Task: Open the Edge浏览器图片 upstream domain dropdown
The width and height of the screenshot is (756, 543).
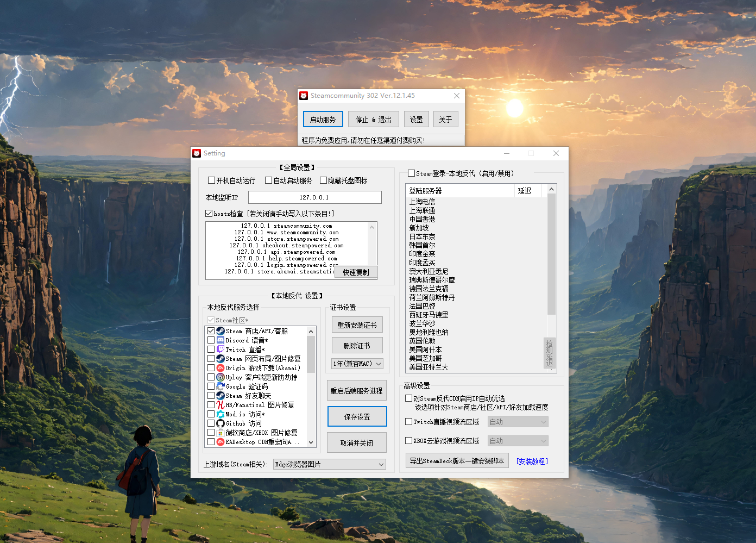Action: (x=380, y=464)
